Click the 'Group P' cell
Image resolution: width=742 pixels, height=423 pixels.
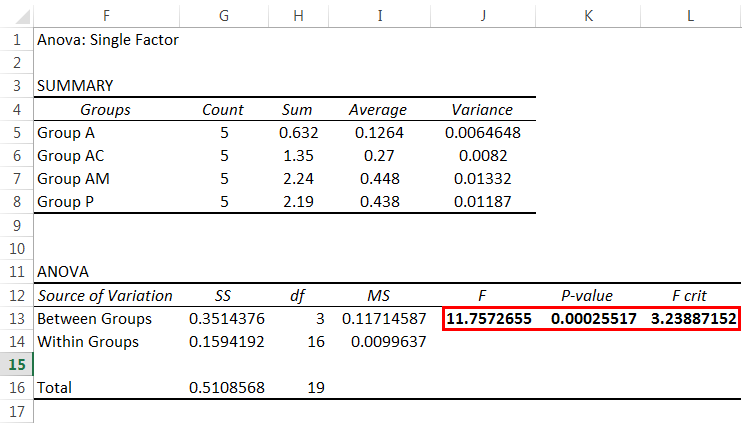coord(65,202)
